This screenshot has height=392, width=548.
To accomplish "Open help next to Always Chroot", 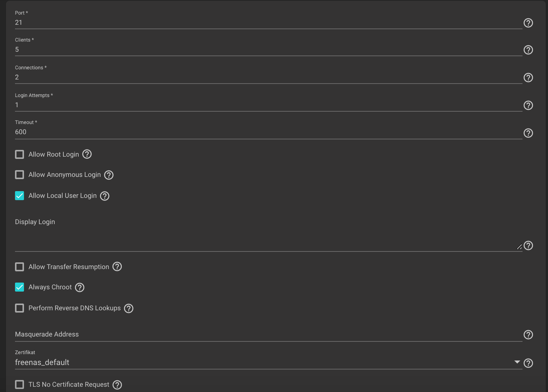I will [x=79, y=287].
